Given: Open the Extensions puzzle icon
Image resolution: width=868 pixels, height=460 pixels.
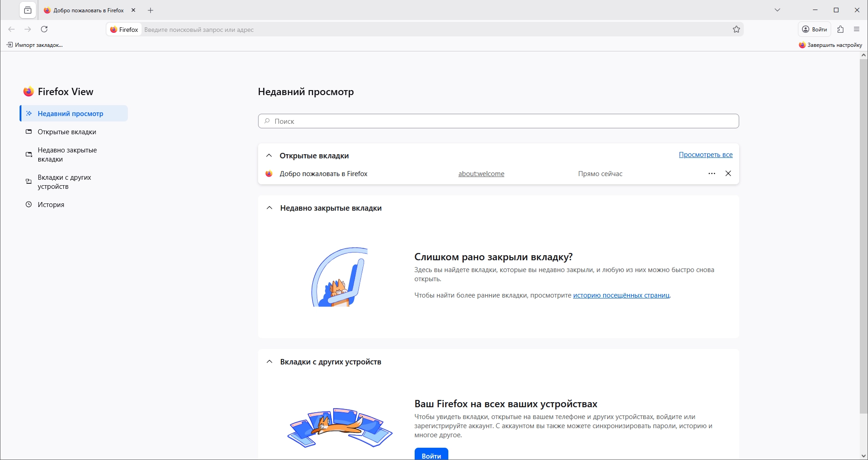Looking at the screenshot, I should [x=840, y=29].
